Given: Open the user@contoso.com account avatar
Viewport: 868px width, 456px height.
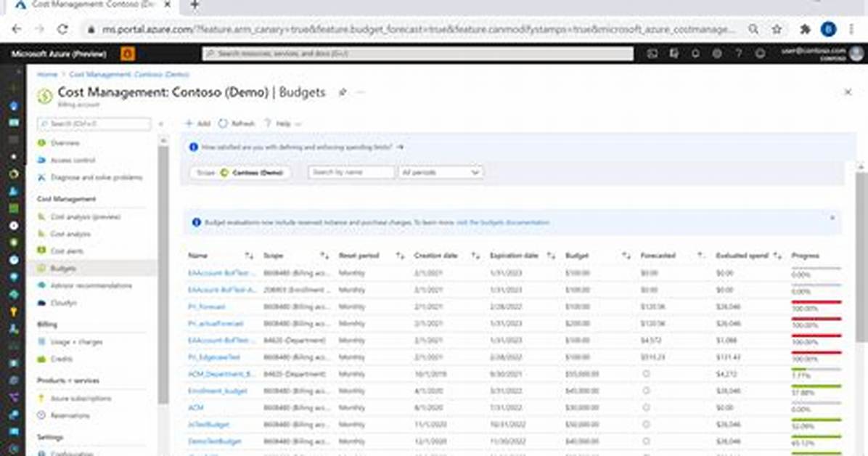Looking at the screenshot, I should tap(856, 54).
